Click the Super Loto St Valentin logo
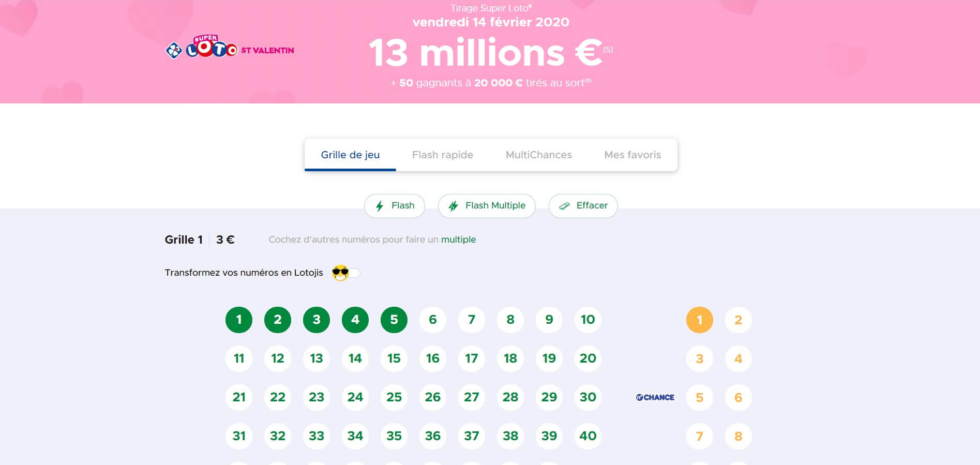The width and height of the screenshot is (980, 465). (230, 47)
